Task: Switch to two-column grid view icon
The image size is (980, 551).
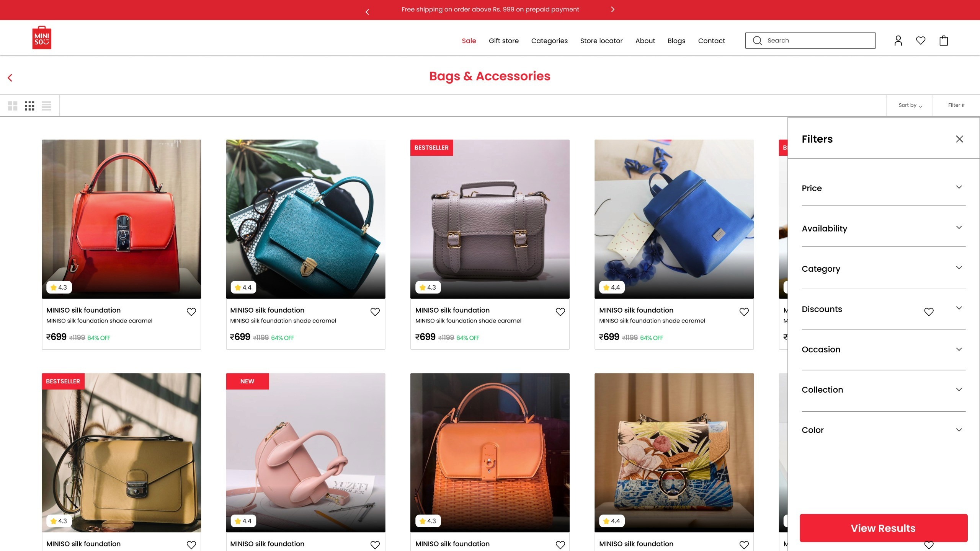Action: tap(13, 106)
